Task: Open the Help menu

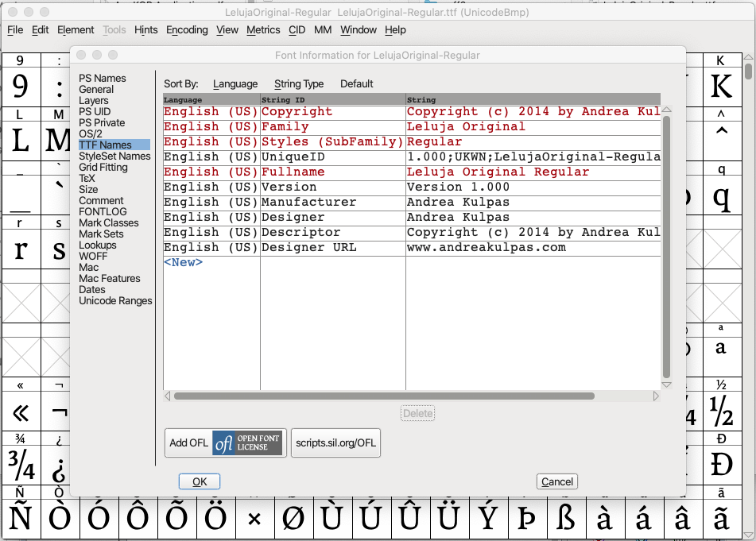Action: pyautogui.click(x=395, y=30)
